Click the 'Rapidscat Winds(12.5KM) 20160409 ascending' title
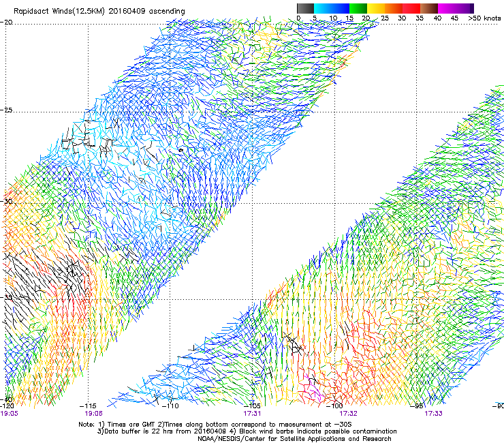 tap(99, 12)
